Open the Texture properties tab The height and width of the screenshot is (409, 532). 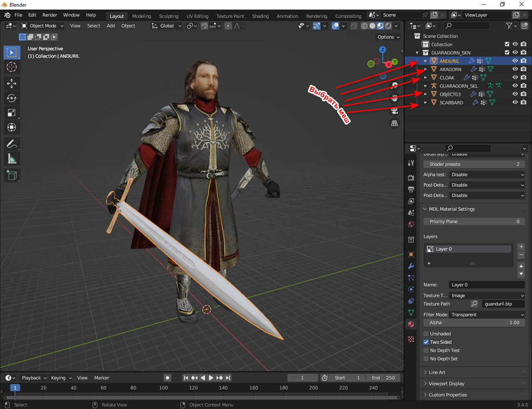[411, 339]
